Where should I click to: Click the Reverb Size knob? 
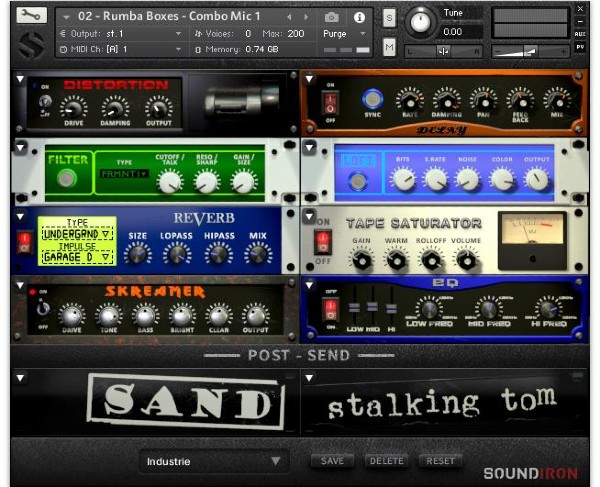pyautogui.click(x=137, y=254)
